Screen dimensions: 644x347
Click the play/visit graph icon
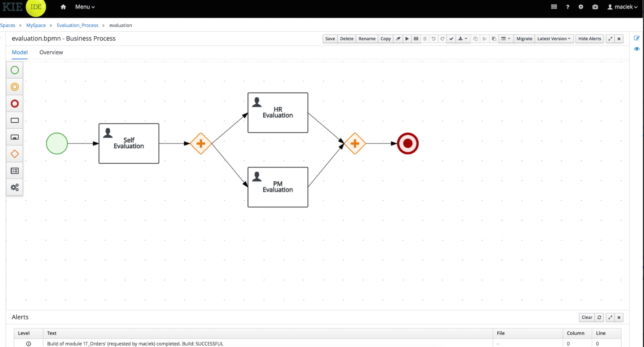pyautogui.click(x=407, y=39)
